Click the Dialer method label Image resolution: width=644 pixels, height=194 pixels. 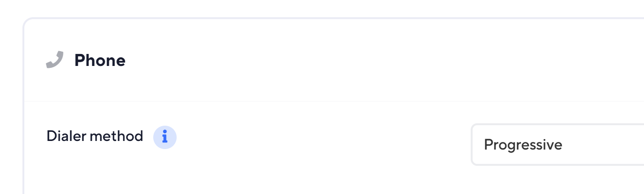point(95,137)
